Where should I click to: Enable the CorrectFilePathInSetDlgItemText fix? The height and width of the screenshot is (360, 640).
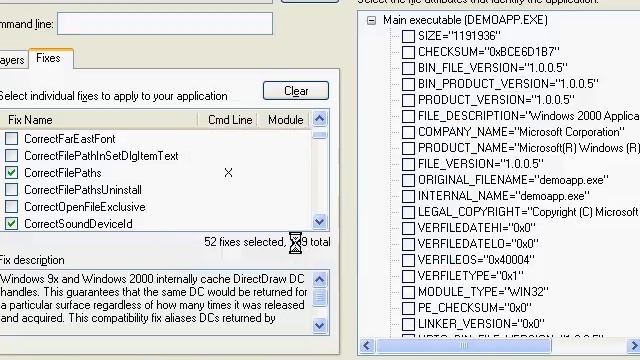(11, 156)
